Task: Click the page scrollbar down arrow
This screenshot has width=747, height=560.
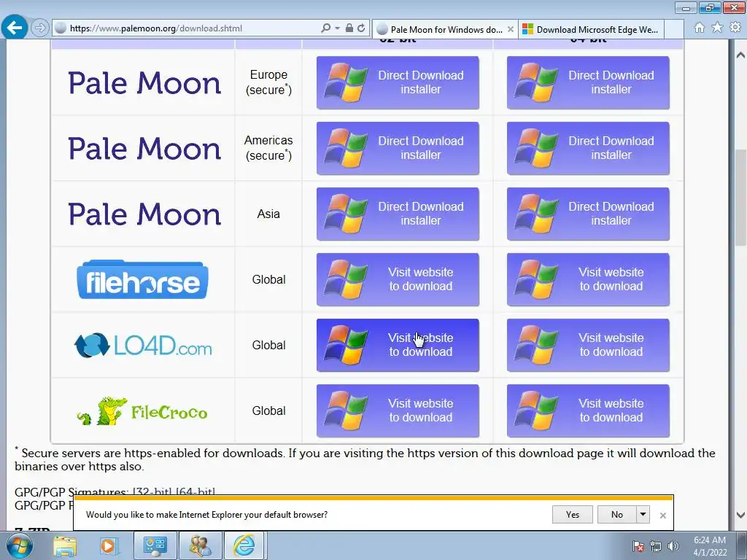Action: (x=740, y=515)
